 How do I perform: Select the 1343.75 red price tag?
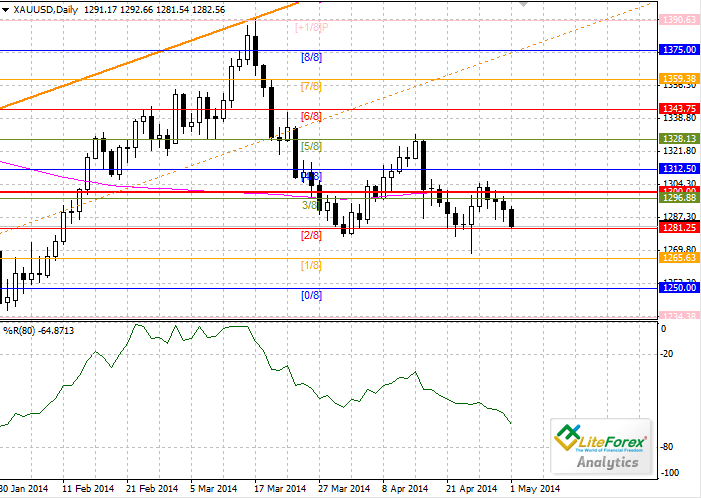pyautogui.click(x=679, y=109)
